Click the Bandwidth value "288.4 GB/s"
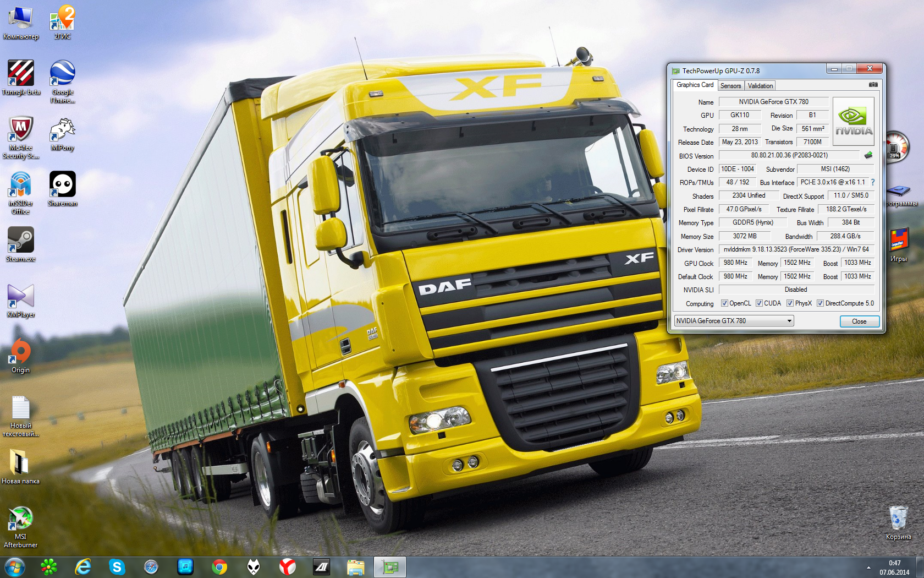 [845, 236]
